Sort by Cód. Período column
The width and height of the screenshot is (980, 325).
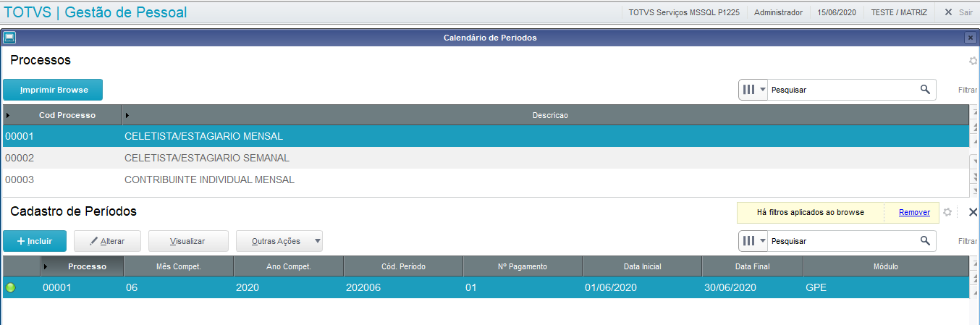tap(403, 266)
